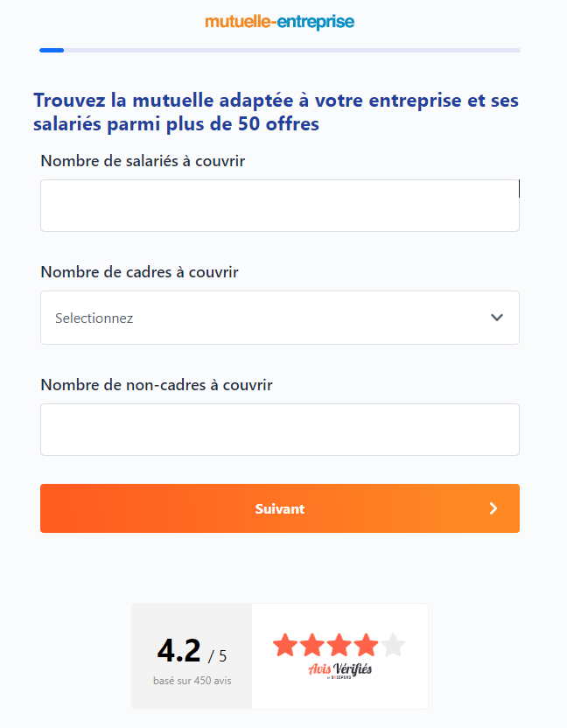Click the Nombre de non-cadres à couvrir field
The image size is (567, 728).
279,429
